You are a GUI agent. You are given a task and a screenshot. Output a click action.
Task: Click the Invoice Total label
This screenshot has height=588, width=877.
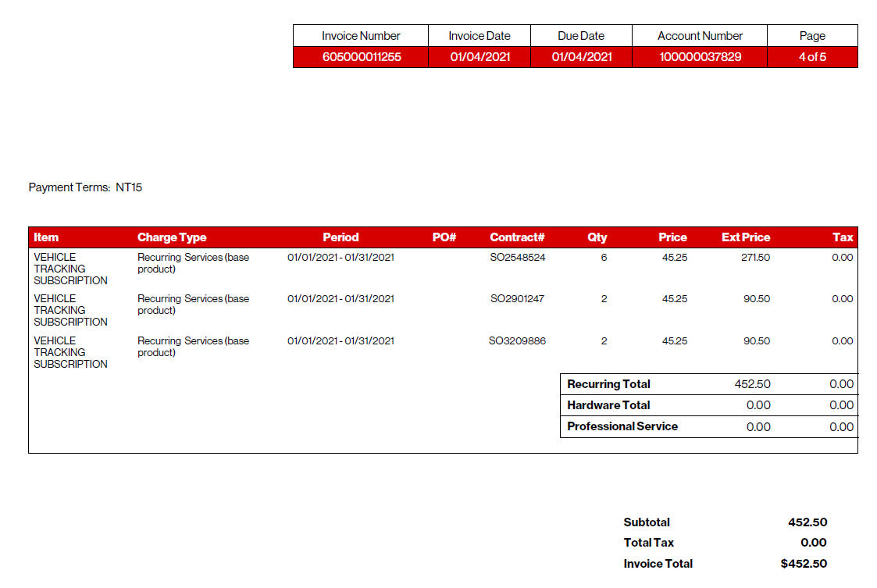tap(658, 564)
